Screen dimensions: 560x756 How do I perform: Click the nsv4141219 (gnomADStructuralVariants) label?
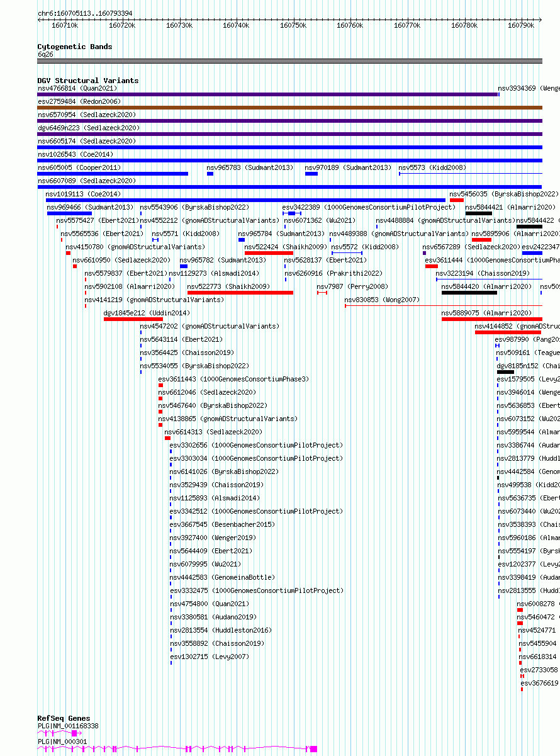[154, 300]
